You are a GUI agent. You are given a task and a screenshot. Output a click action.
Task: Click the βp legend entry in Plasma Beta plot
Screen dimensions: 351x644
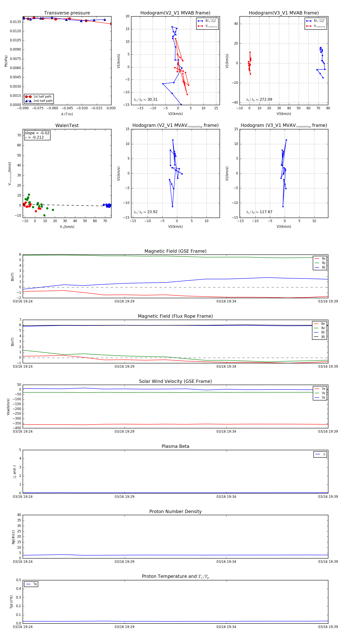pos(320,454)
